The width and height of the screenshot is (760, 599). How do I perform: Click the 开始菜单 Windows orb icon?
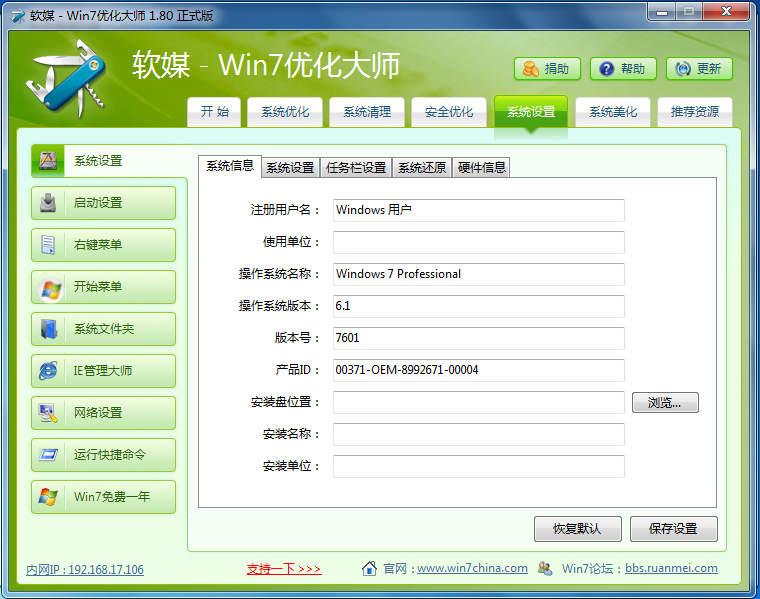[51, 289]
